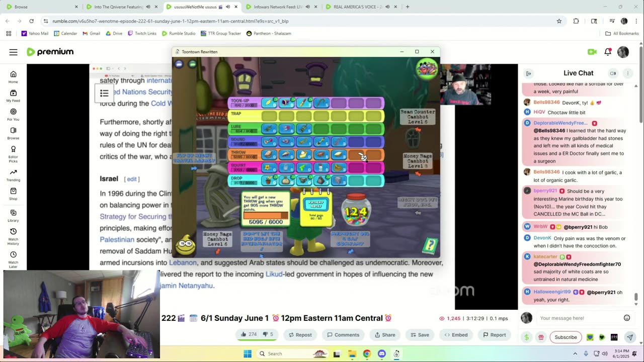Open Rumble notifications bell

click(x=608, y=52)
